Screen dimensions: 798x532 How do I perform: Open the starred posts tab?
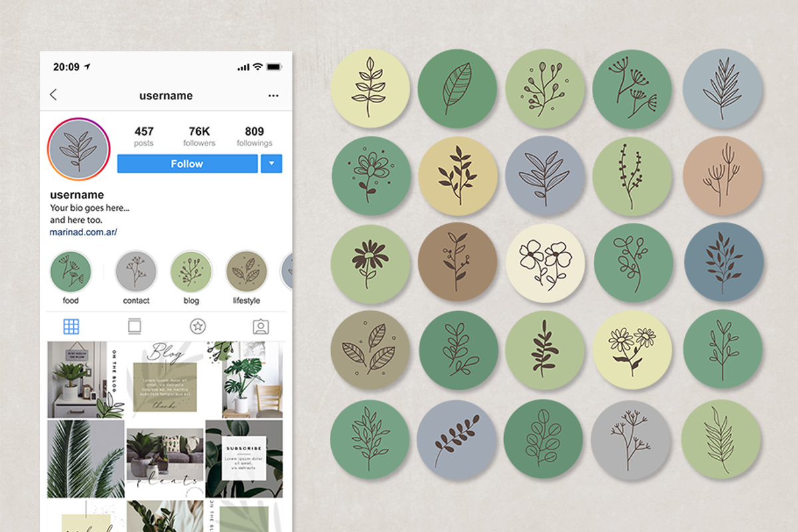[x=198, y=327]
